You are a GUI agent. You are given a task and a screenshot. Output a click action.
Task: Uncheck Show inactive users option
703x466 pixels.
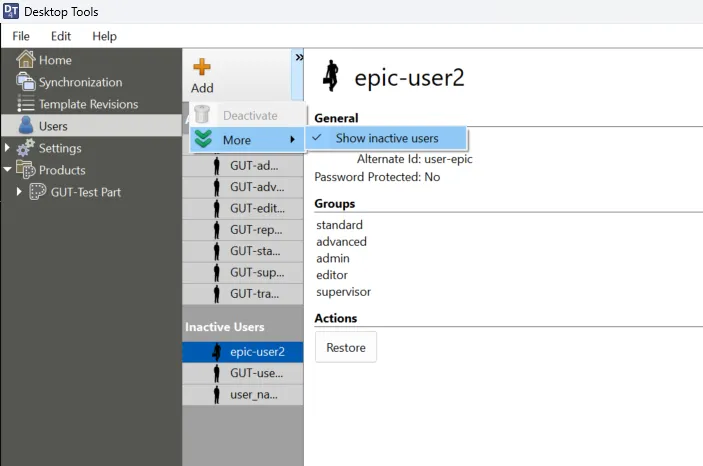386,138
